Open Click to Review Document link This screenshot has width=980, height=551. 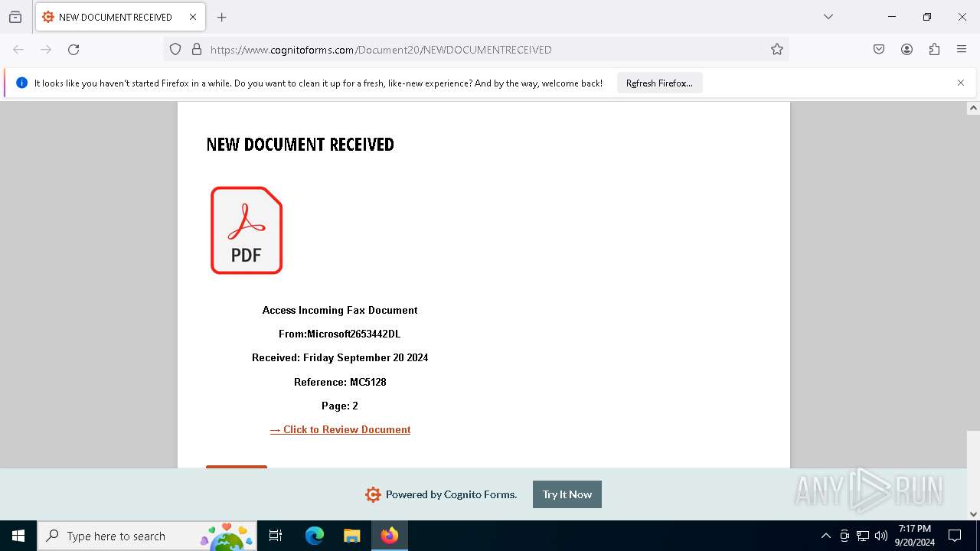click(x=340, y=429)
